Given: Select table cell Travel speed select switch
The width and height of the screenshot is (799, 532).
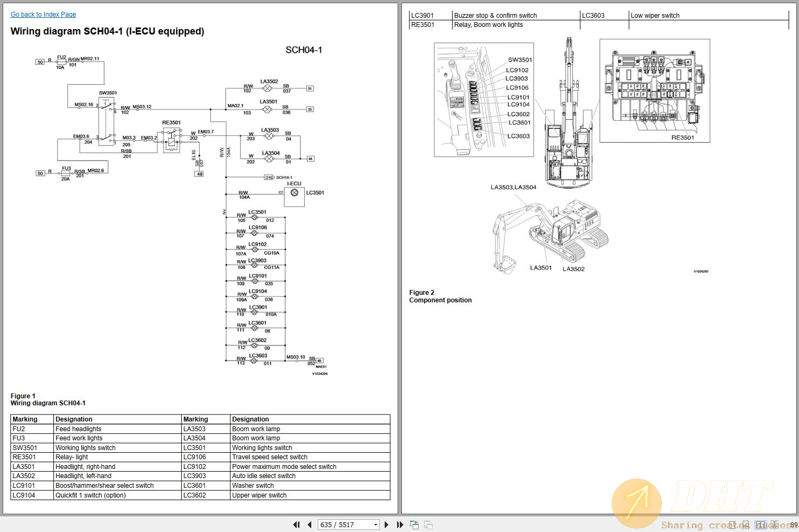Looking at the screenshot, I should [310, 457].
